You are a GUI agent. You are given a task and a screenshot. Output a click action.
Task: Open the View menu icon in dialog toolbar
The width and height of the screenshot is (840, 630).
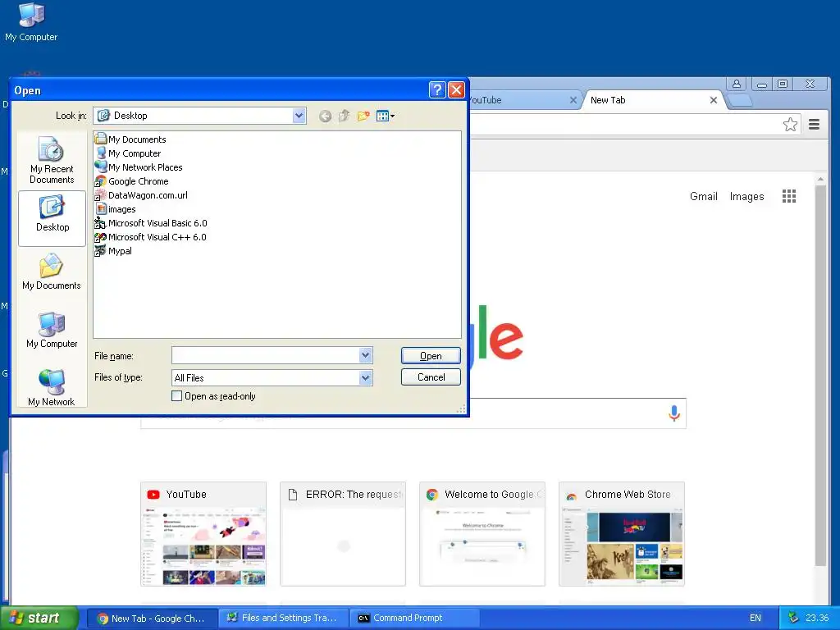(386, 116)
